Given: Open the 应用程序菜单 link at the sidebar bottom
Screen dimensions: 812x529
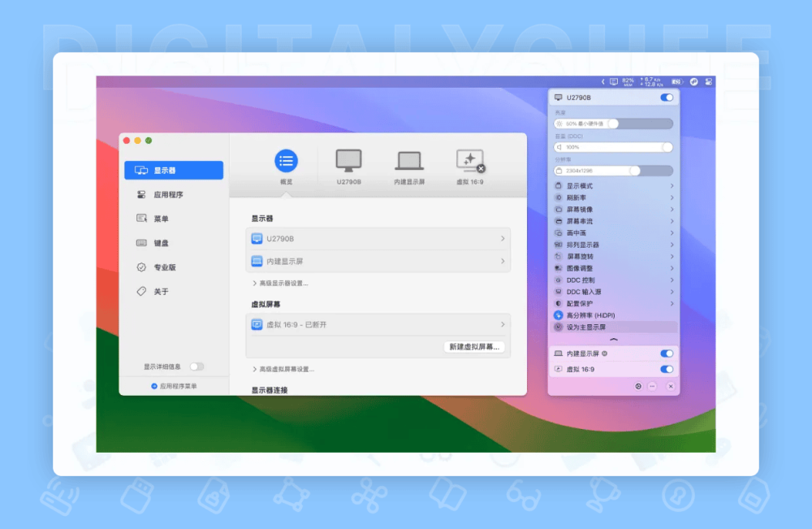Looking at the screenshot, I should tap(174, 386).
